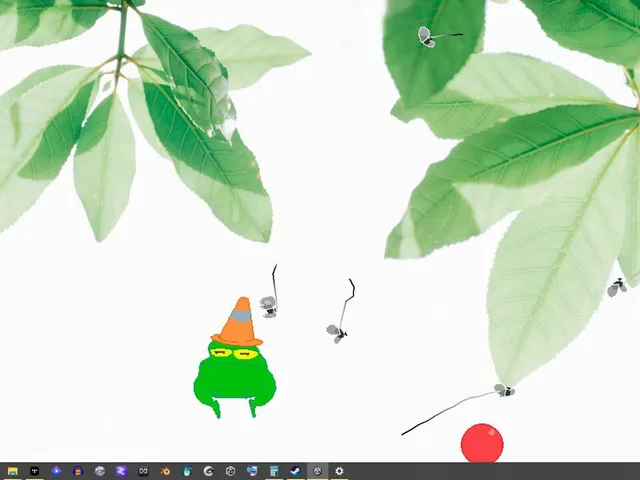
Task: Open File Explorer from the taskbar
Action: coord(13,471)
